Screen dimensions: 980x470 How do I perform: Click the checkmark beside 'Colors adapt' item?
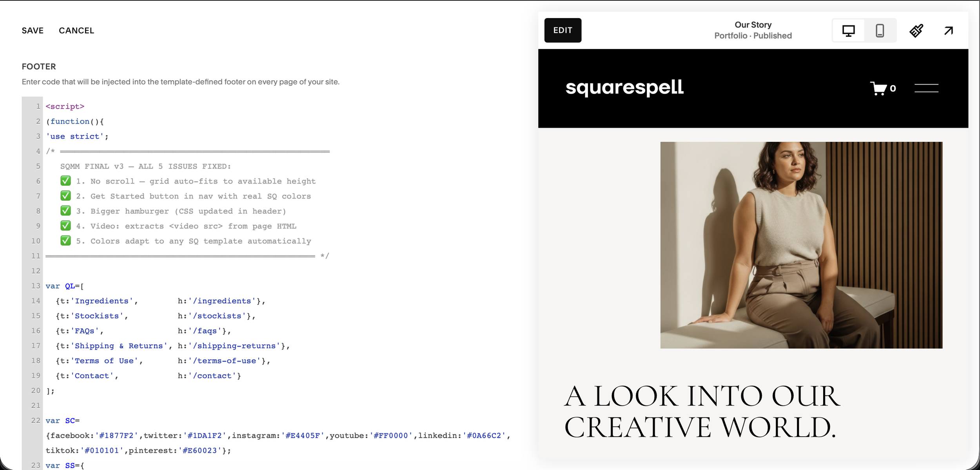(65, 240)
